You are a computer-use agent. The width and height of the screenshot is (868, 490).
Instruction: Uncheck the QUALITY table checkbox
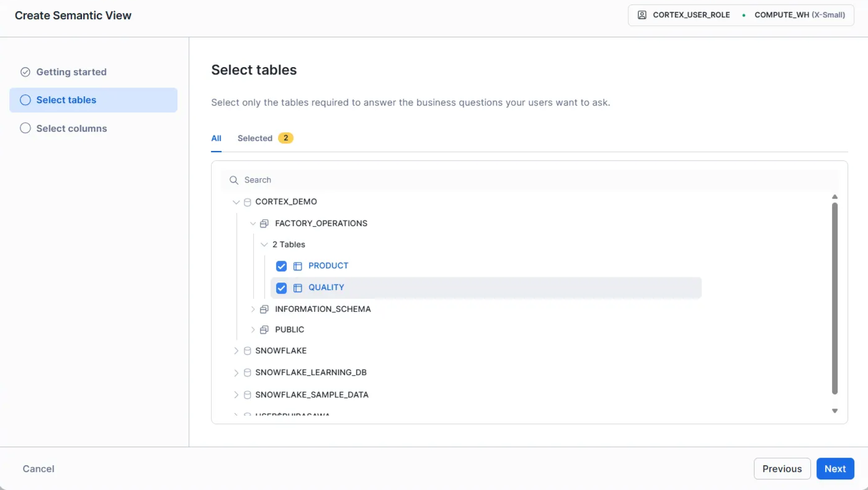point(281,288)
